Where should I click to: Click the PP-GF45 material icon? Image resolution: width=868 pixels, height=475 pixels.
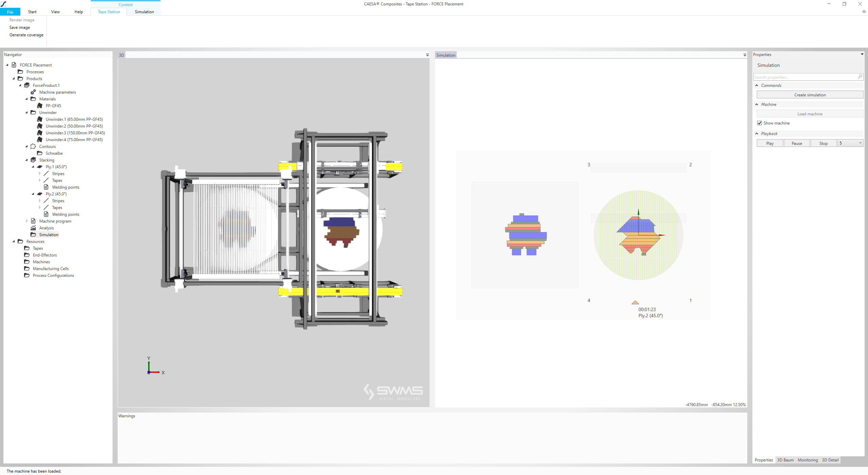click(40, 106)
